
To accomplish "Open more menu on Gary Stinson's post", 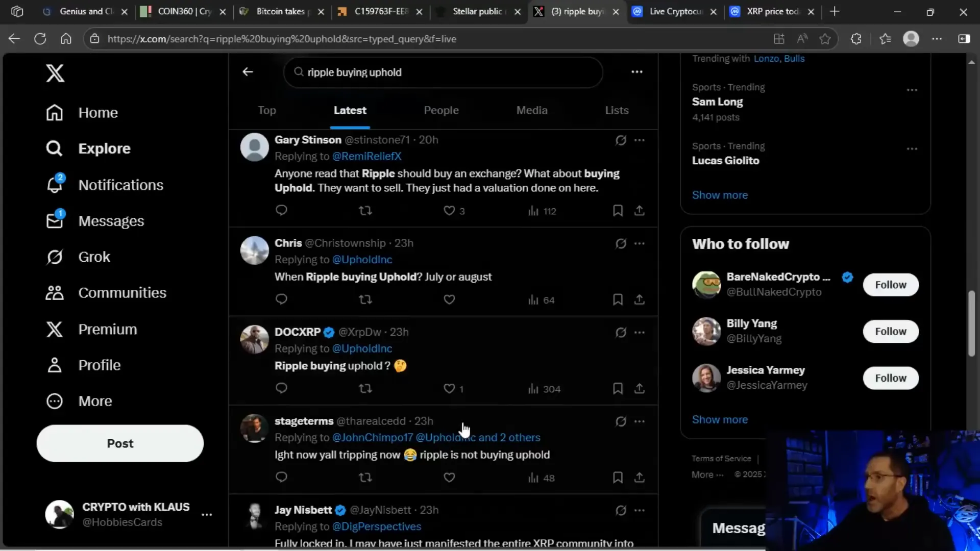I will [640, 140].
